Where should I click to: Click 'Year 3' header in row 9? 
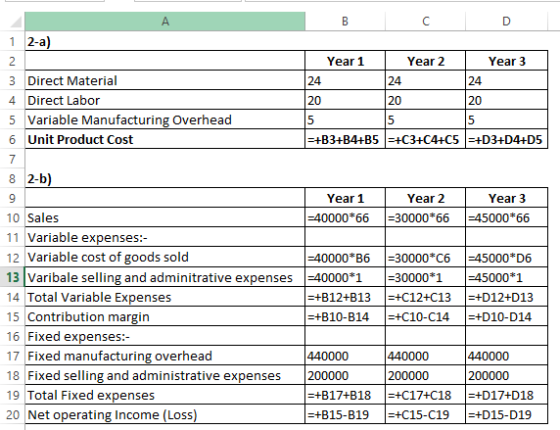coord(506,198)
